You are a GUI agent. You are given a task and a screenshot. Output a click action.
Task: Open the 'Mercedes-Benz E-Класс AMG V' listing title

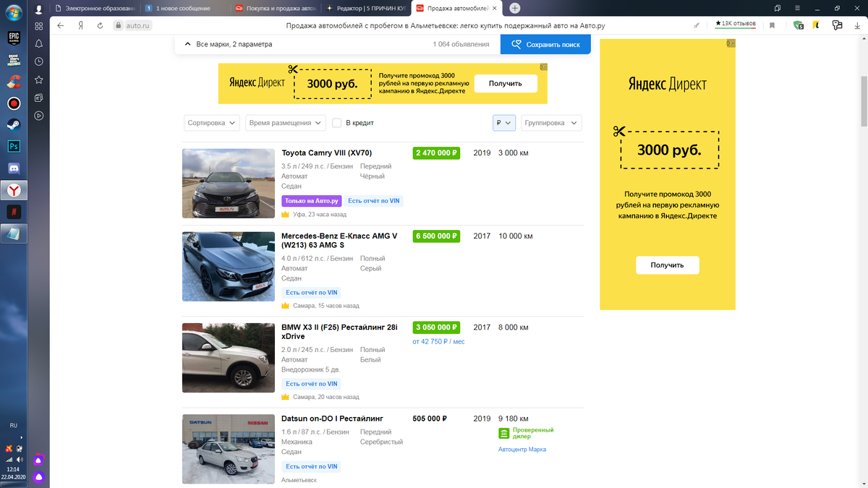click(339, 241)
